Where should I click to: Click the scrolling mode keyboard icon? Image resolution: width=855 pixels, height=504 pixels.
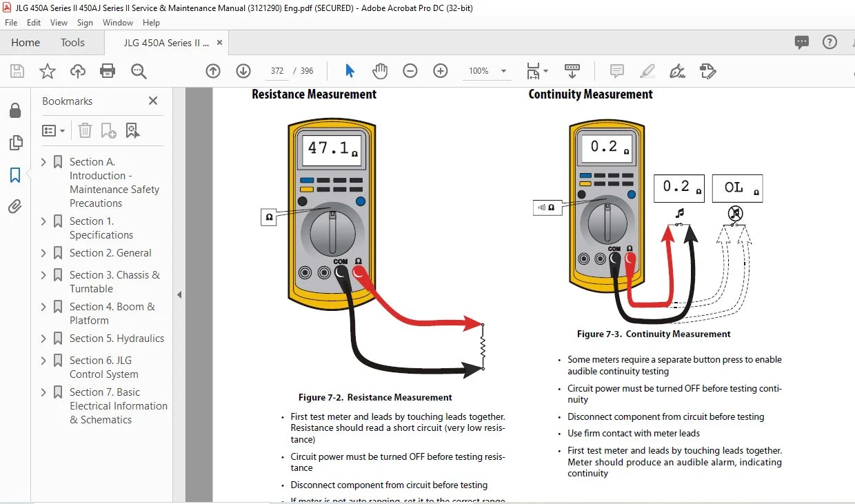(x=572, y=71)
